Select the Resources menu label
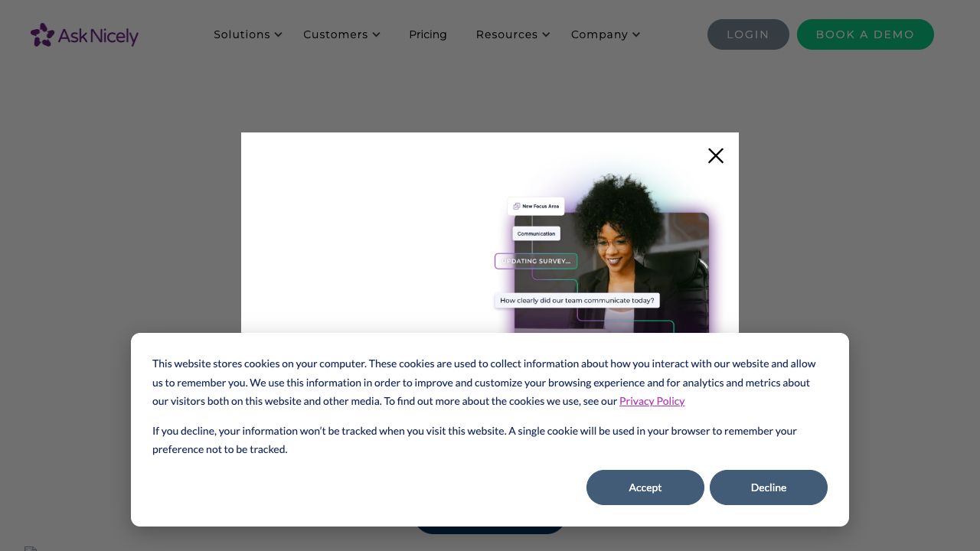Screen dimensions: 980x551 coord(507,34)
